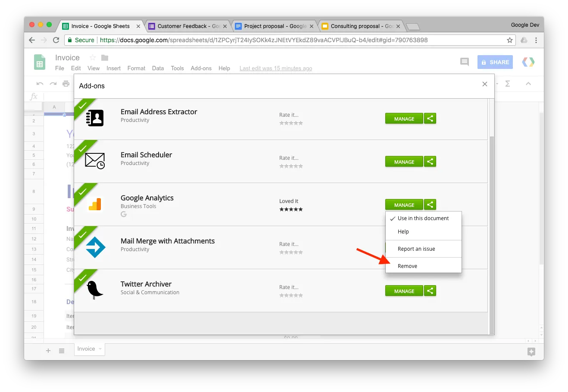Viewport: 568px width, 392px height.
Task: Click the Email Scheduler envelope icon
Action: pyautogui.click(x=94, y=160)
